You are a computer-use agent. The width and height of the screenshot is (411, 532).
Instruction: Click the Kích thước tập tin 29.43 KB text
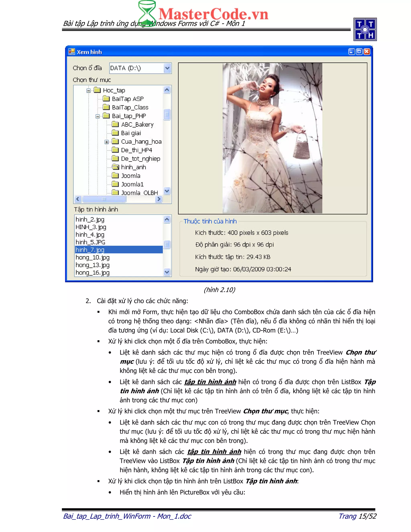(233, 257)
